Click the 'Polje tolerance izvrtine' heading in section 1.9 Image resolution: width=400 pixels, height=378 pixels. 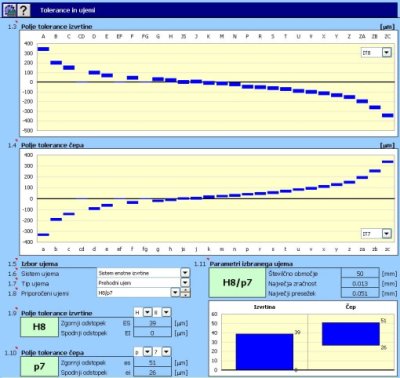click(x=57, y=313)
